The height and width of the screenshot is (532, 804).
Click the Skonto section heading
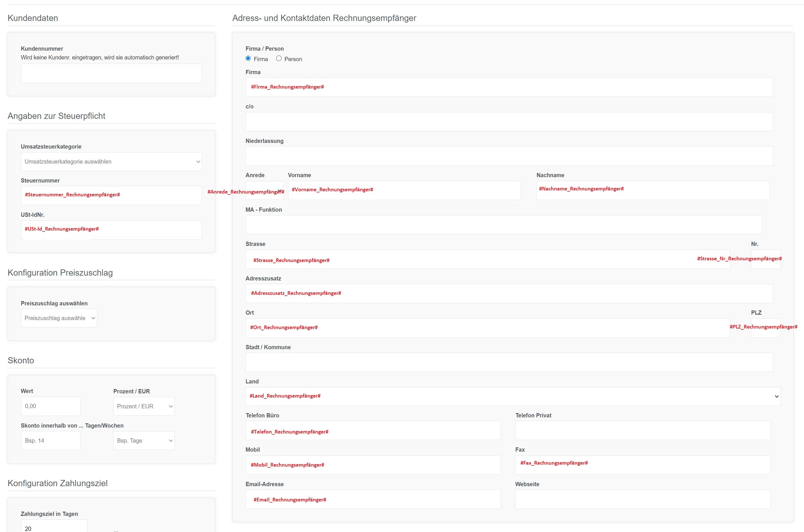tap(21, 360)
